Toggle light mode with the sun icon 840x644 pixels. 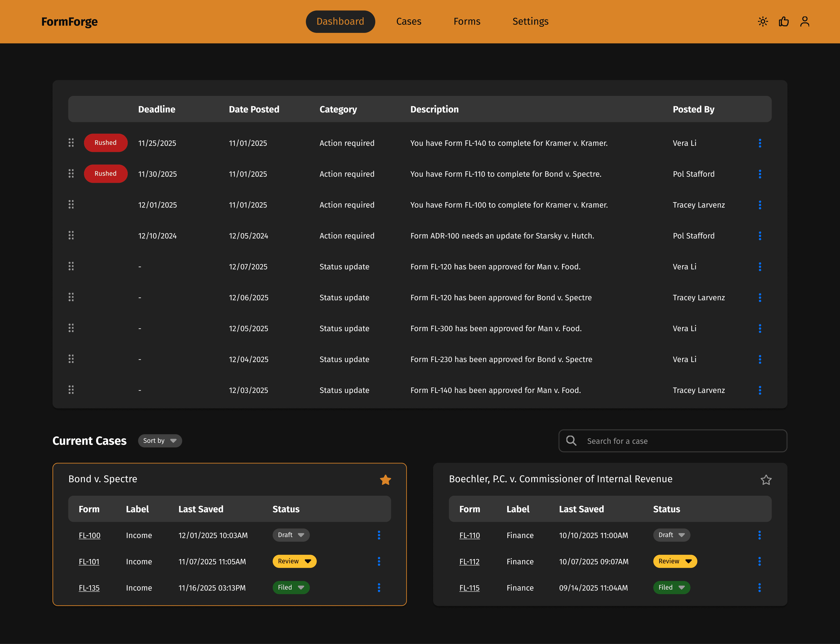[763, 21]
